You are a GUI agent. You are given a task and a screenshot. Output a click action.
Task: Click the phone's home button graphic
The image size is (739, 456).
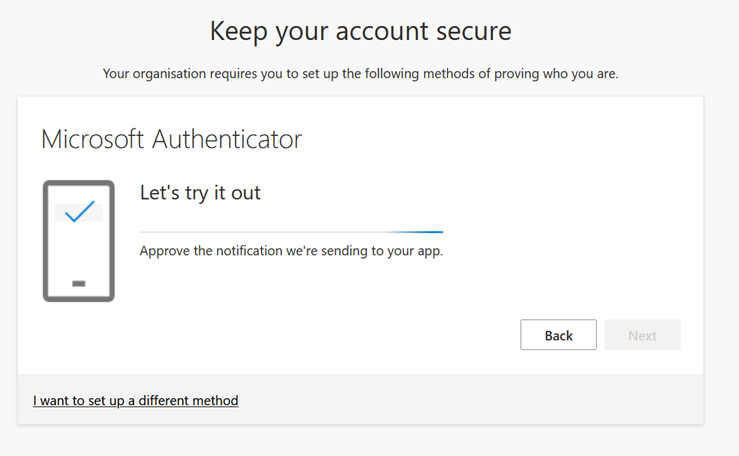pos(79,284)
